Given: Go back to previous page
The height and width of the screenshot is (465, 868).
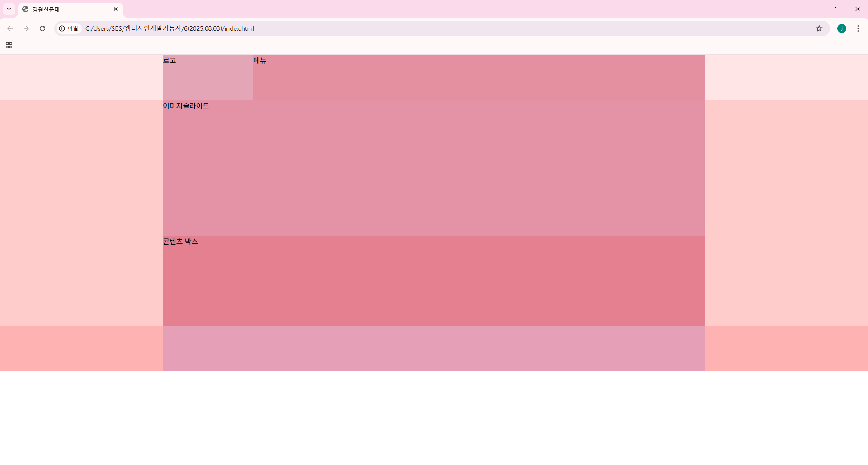Looking at the screenshot, I should (10, 28).
